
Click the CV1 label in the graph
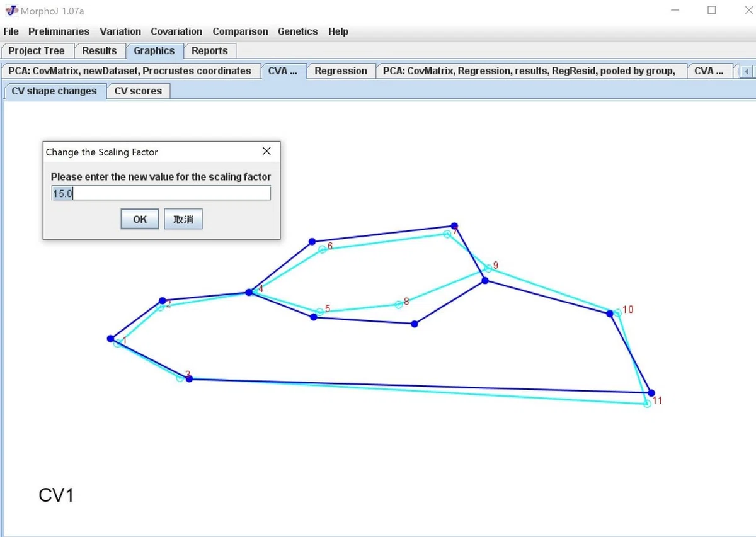click(56, 495)
